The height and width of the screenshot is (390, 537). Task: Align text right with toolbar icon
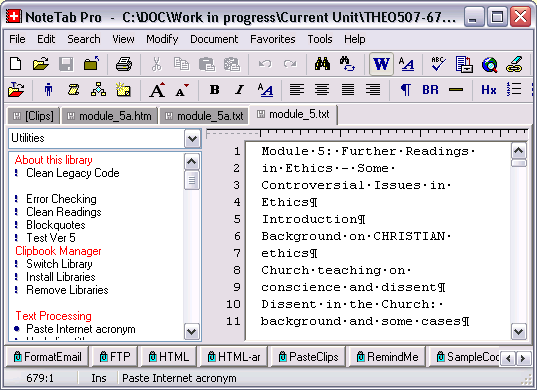[x=373, y=90]
